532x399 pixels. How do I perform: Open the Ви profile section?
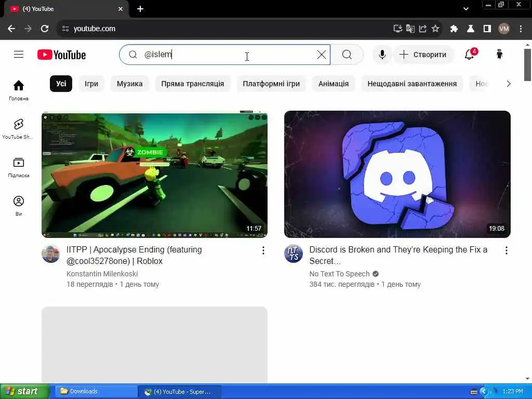pos(19,206)
